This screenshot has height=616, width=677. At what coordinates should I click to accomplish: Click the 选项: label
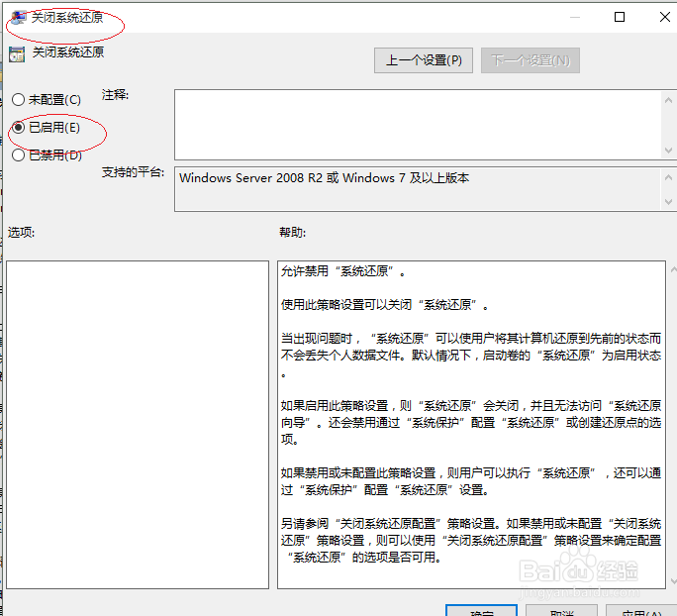click(x=21, y=233)
